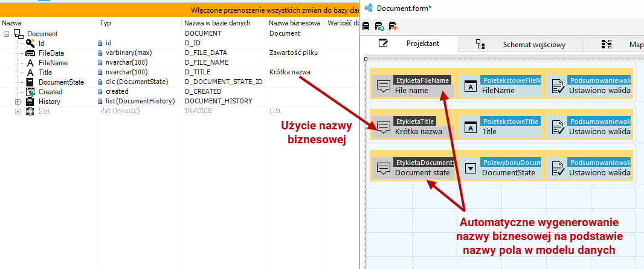The width and height of the screenshot is (644, 269).
Task: Click the speech-bubble icon of Document state label
Action: coord(383,169)
